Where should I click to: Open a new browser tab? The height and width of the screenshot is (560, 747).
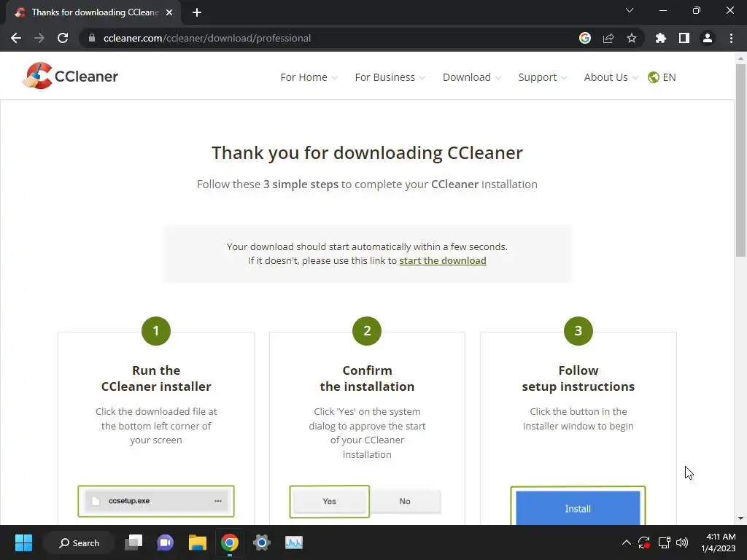(197, 12)
